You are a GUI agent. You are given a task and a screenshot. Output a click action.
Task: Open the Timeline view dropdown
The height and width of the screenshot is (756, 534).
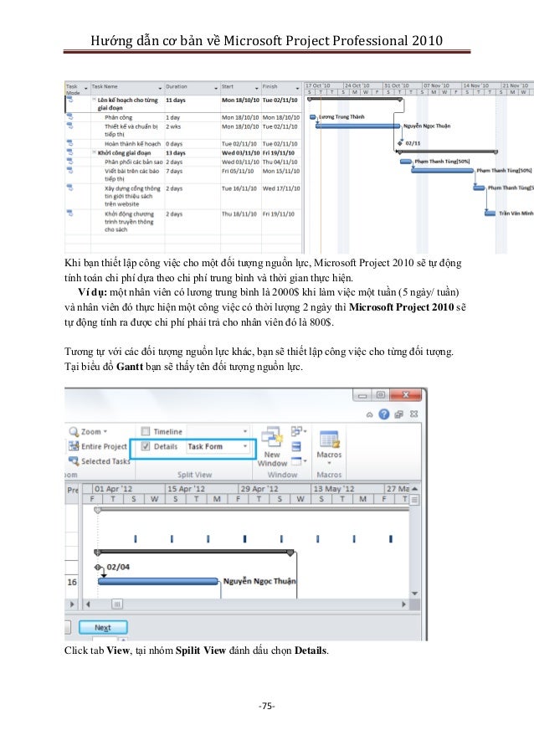(x=245, y=431)
